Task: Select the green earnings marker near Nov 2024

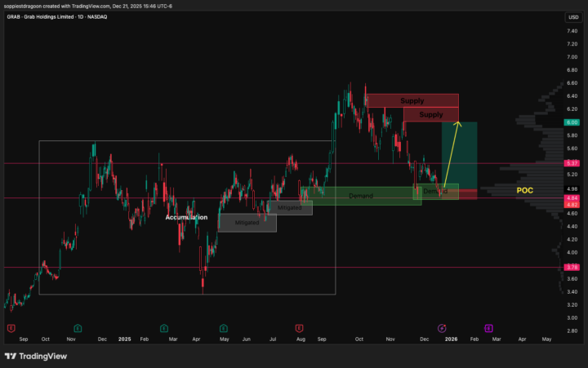Action: [x=77, y=328]
